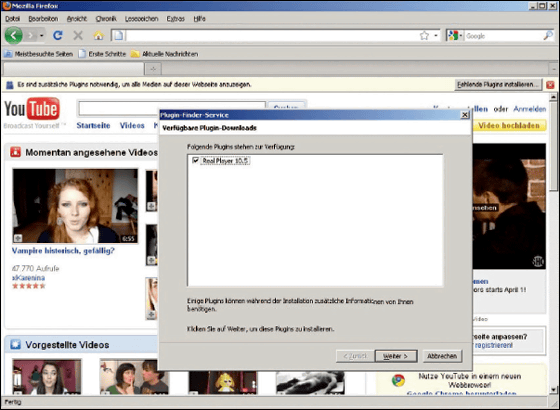Image resolution: width=560 pixels, height=410 pixels.
Task: Close the Plugin-Finder-Service dialog
Action: click(x=465, y=115)
